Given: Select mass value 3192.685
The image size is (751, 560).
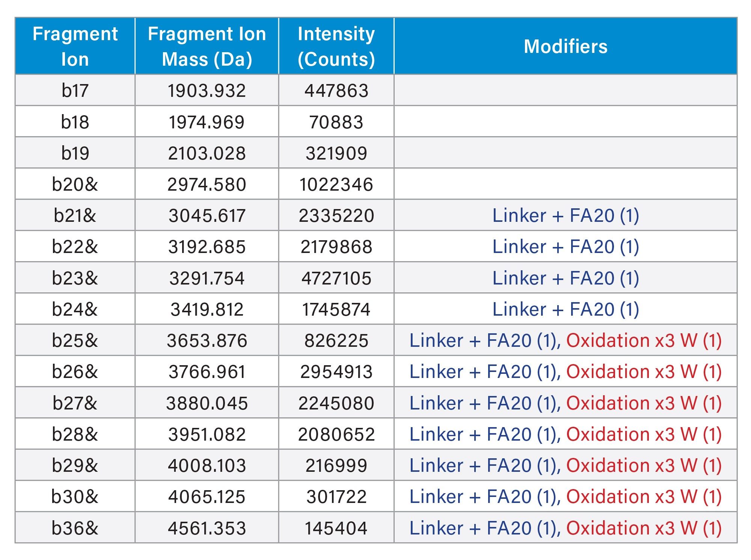Looking at the screenshot, I should pos(207,247).
